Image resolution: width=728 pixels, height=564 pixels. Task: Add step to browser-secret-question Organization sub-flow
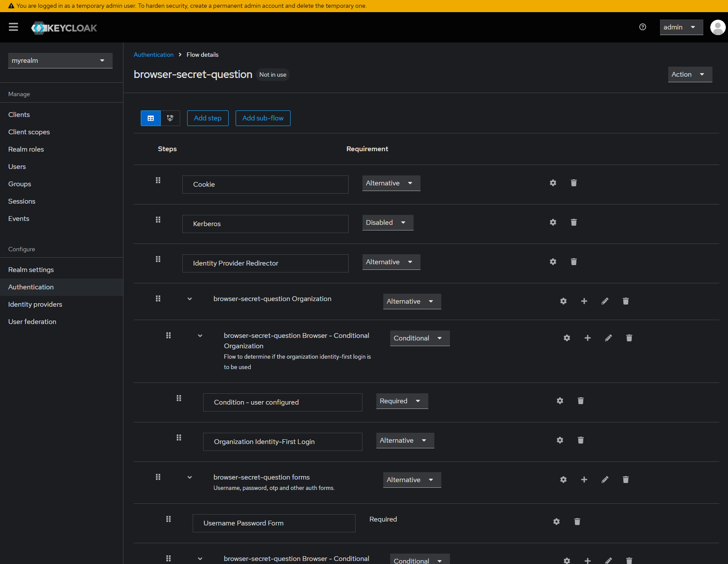584,301
